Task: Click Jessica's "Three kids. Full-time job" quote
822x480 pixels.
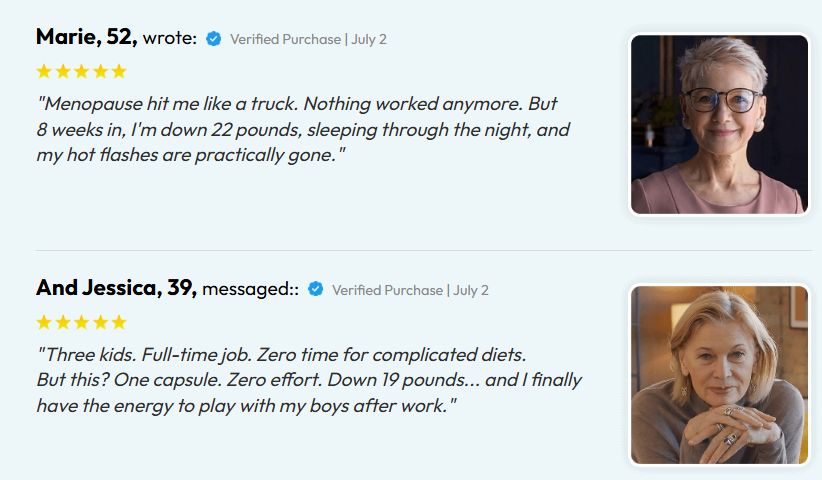Action: [x=309, y=380]
